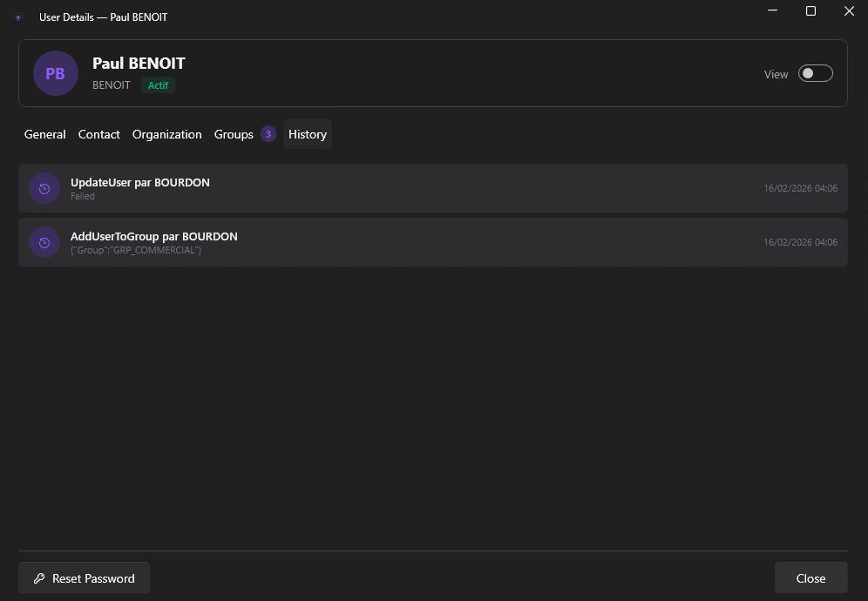Click the clock icon on the UpdateUser entry
The width and height of the screenshot is (868, 601).
pyautogui.click(x=44, y=188)
